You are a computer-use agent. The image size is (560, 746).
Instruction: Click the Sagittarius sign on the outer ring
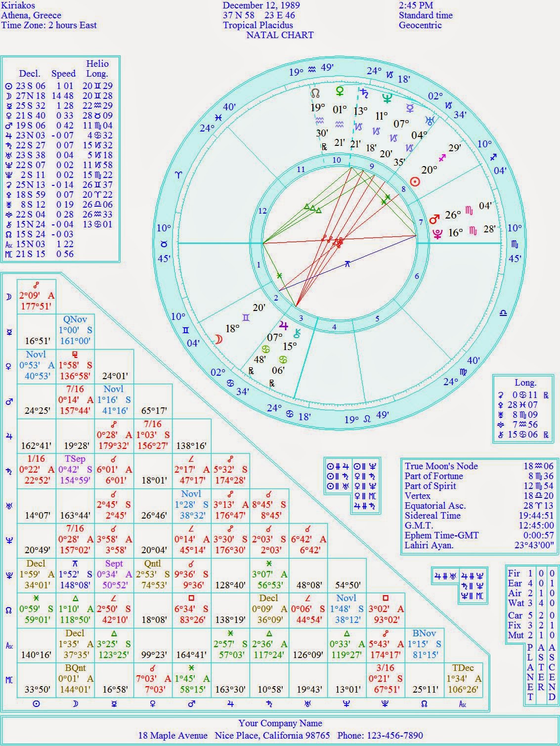494,157
